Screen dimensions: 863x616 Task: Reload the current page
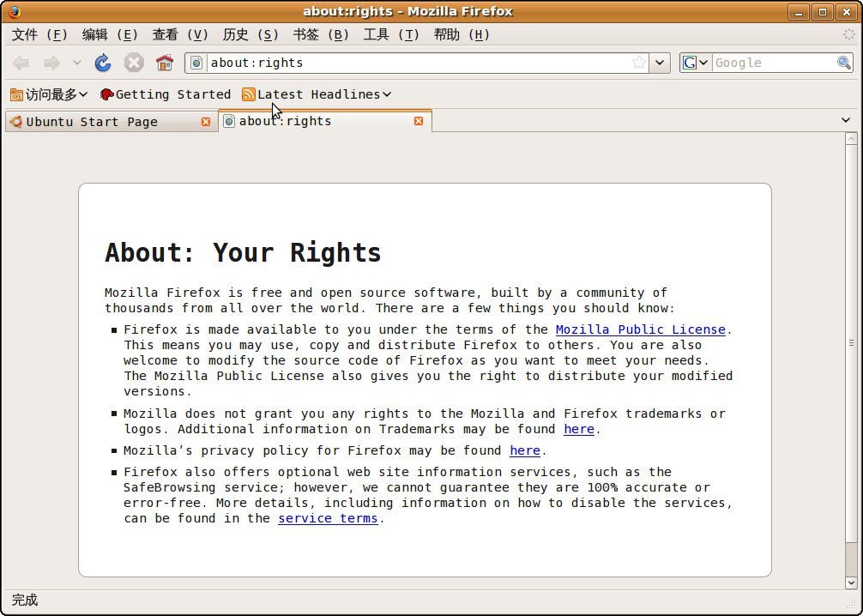[x=103, y=63]
